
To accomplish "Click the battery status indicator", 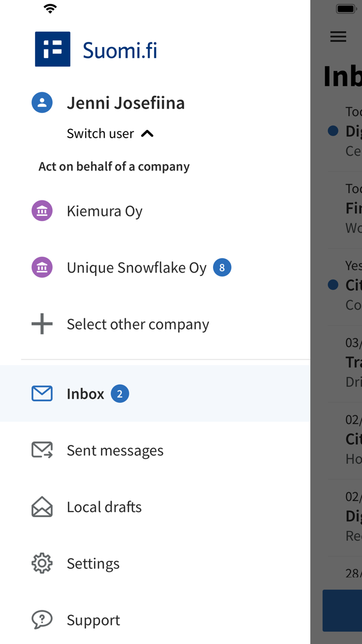I will (345, 8).
